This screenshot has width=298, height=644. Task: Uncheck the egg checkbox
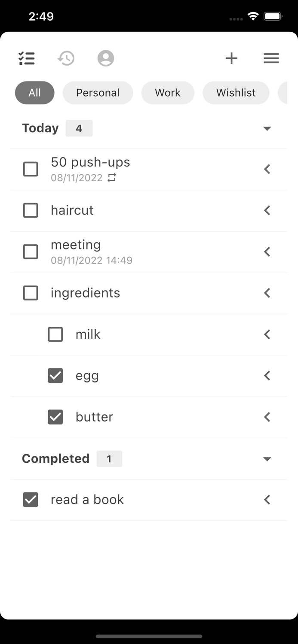[x=55, y=375]
